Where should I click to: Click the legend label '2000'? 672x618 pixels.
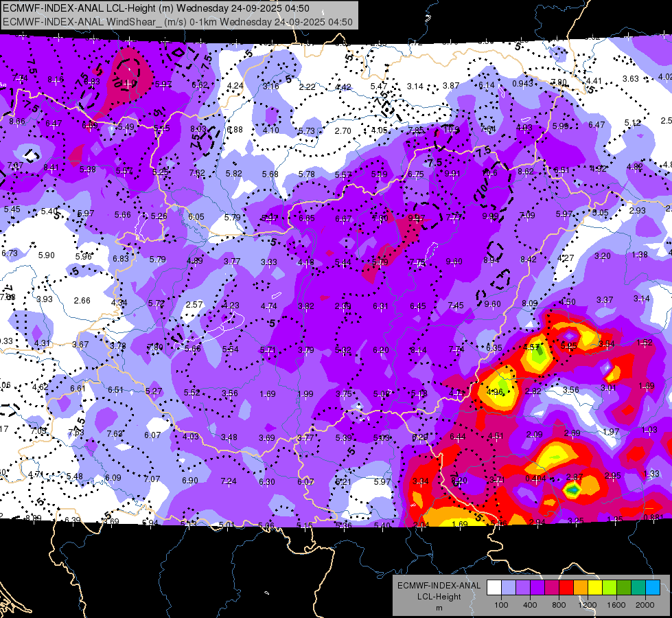tap(645, 605)
